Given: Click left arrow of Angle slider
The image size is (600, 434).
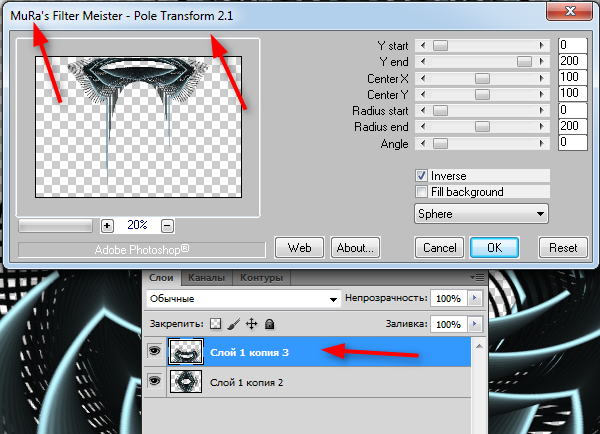Looking at the screenshot, I should (x=423, y=144).
